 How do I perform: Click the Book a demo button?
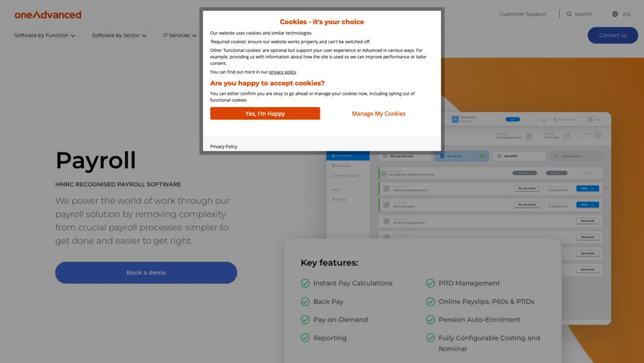146,272
